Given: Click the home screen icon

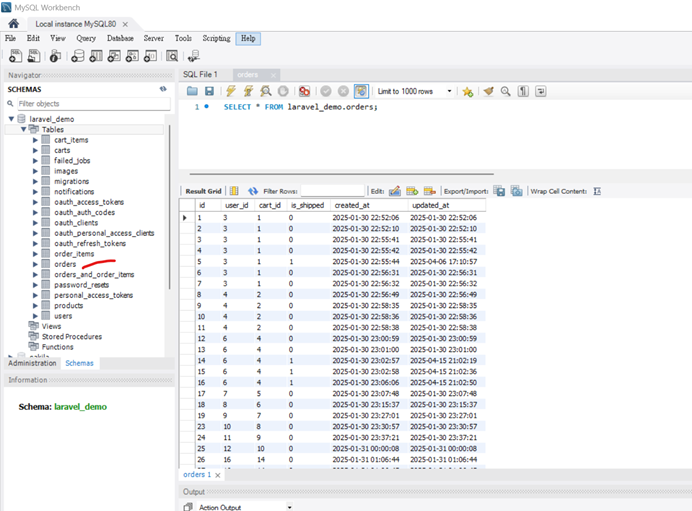Looking at the screenshot, I should [x=14, y=23].
